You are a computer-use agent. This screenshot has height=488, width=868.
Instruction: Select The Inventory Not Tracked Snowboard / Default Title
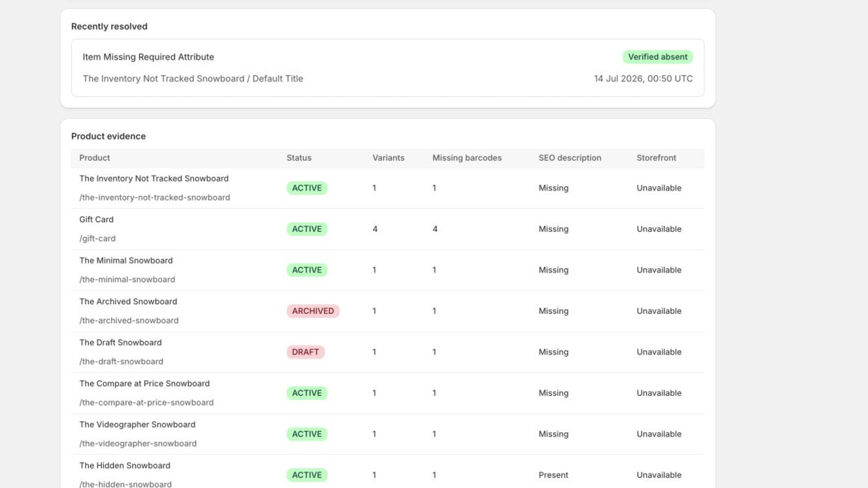coord(193,79)
